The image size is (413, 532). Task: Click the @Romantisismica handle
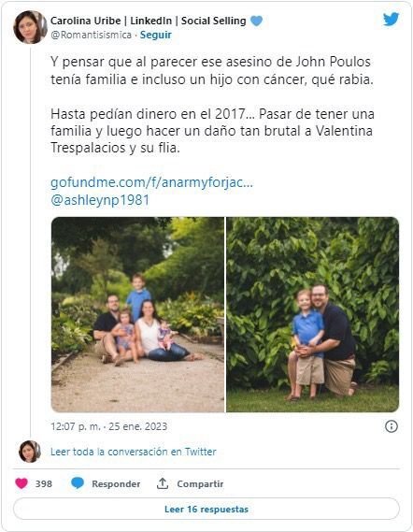91,35
